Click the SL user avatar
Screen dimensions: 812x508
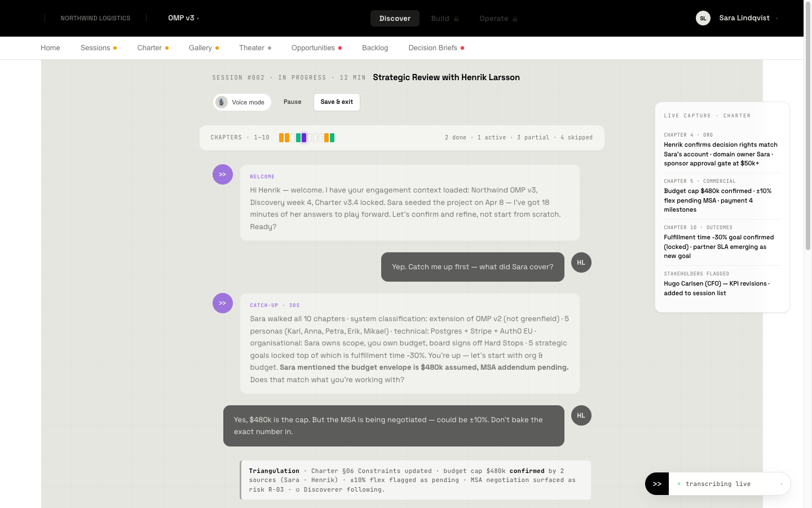tap(703, 18)
